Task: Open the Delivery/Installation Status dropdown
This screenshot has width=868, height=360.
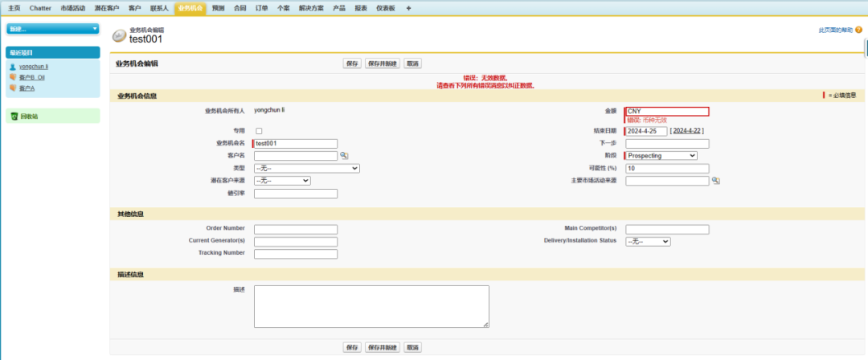Action: click(x=648, y=242)
